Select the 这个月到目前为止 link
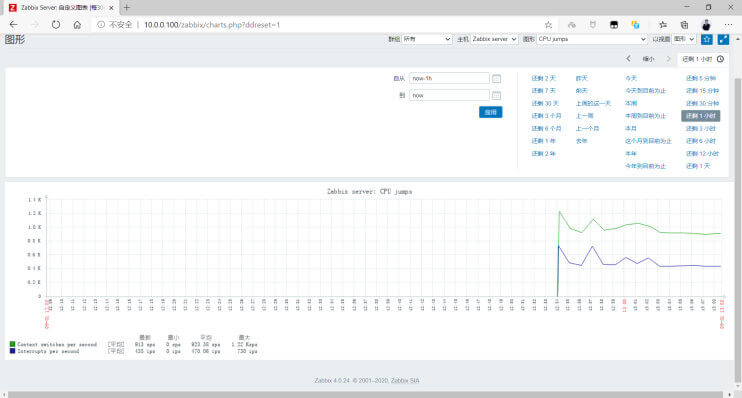This screenshot has width=742, height=398. 648,141
